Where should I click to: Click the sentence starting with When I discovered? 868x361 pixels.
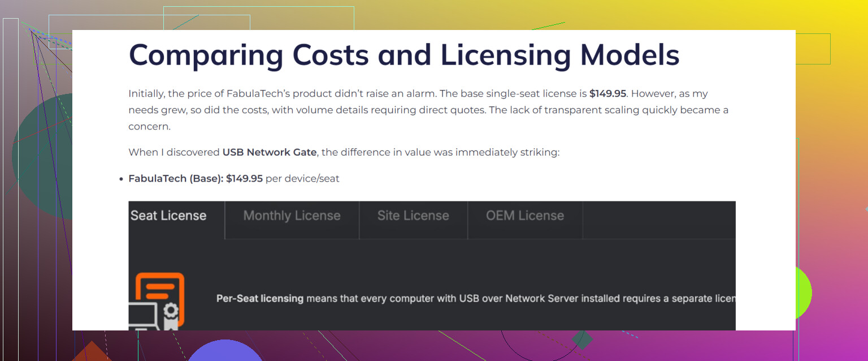(344, 152)
